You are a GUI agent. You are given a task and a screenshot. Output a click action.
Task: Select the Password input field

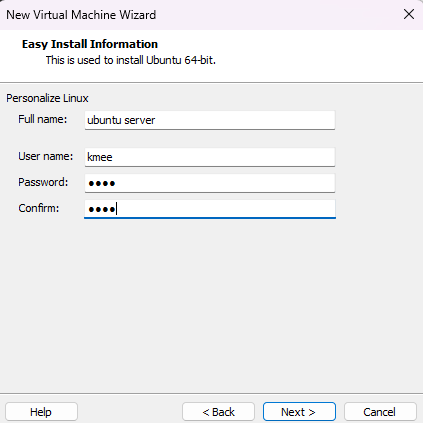(x=210, y=183)
